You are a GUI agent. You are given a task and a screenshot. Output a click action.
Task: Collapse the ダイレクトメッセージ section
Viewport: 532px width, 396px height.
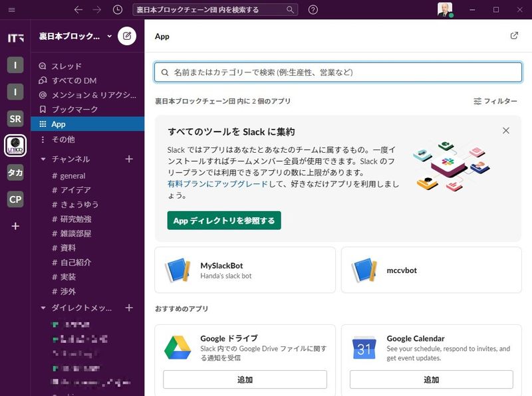pos(43,308)
